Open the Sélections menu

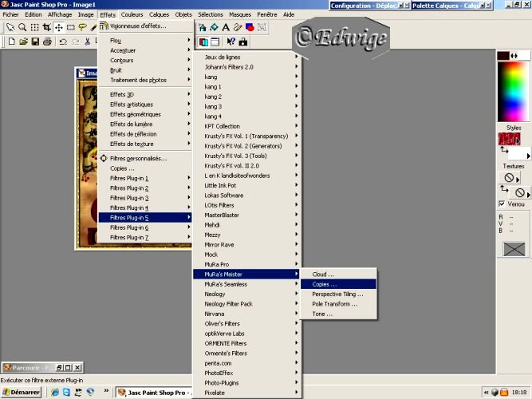pyautogui.click(x=211, y=14)
